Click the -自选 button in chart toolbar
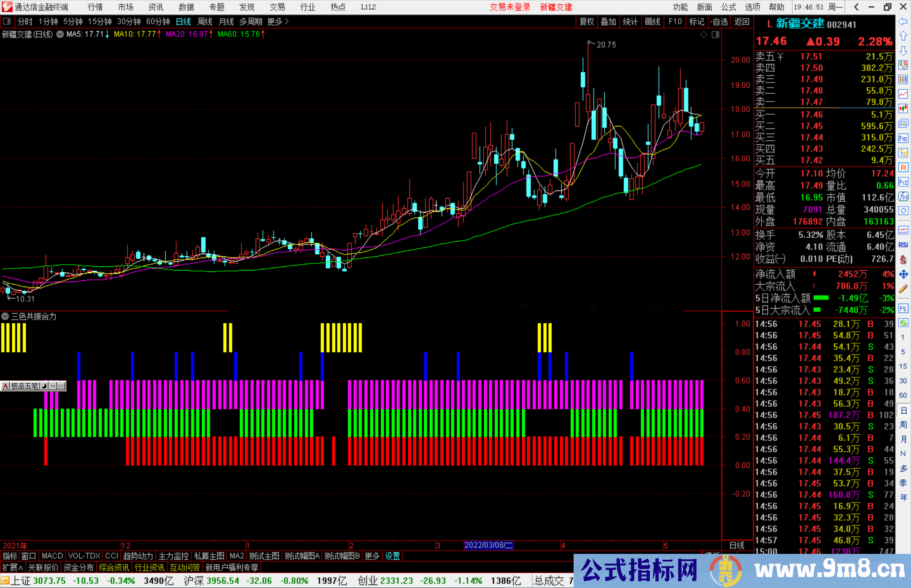This screenshot has width=911, height=588. [719, 21]
